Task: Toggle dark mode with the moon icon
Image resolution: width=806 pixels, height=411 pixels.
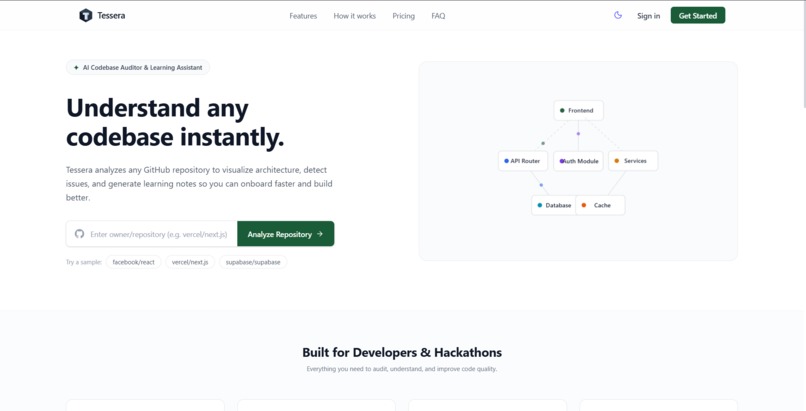Action: click(618, 15)
